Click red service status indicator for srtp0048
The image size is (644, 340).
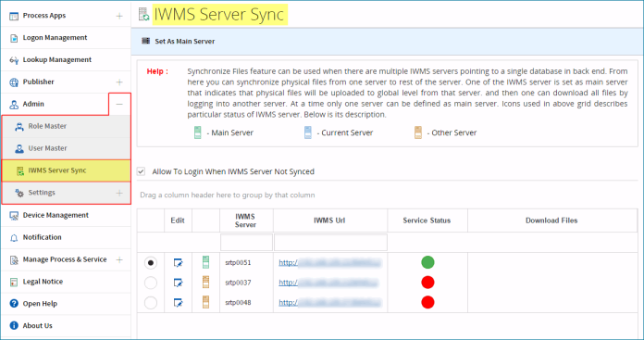(427, 302)
